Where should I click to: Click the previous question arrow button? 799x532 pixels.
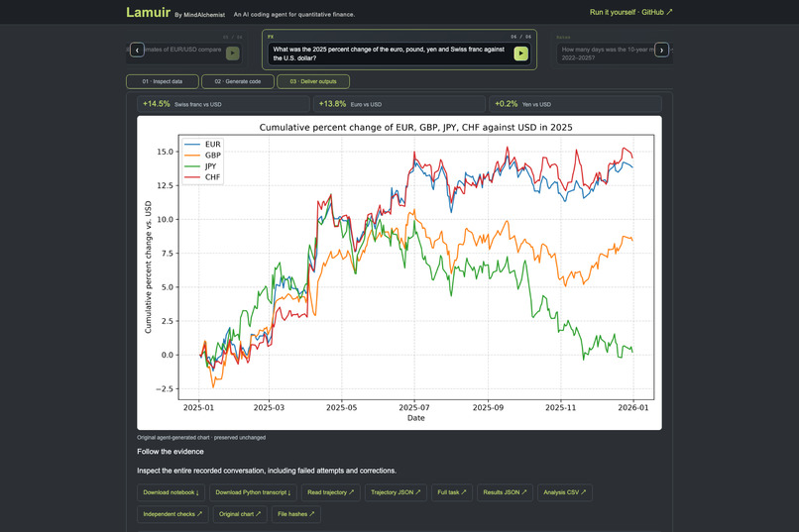[x=137, y=51]
